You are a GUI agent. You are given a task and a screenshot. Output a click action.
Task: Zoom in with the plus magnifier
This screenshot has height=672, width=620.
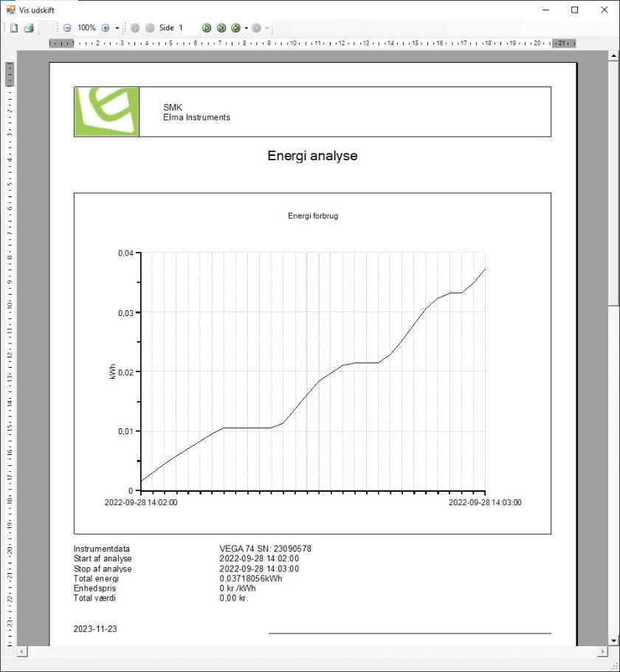(x=105, y=28)
